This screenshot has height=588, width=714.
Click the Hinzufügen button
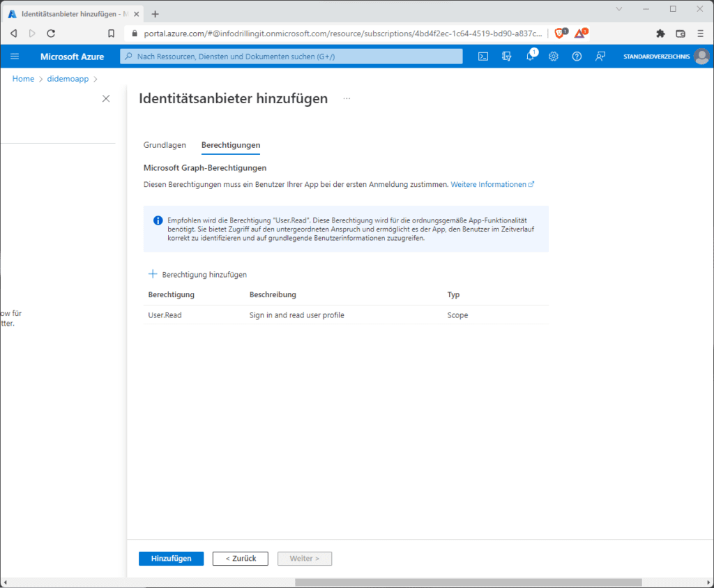pos(172,559)
